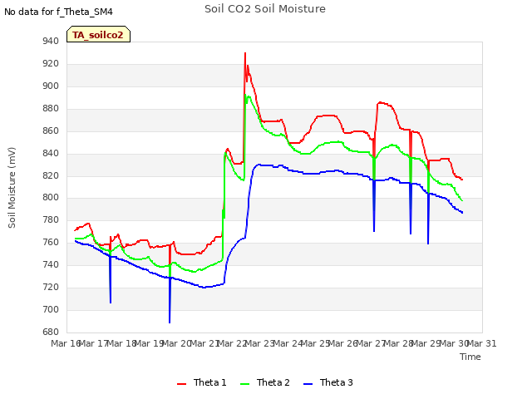Click the red Theta 1 legend swatch
The image size is (532, 399).
(x=181, y=384)
